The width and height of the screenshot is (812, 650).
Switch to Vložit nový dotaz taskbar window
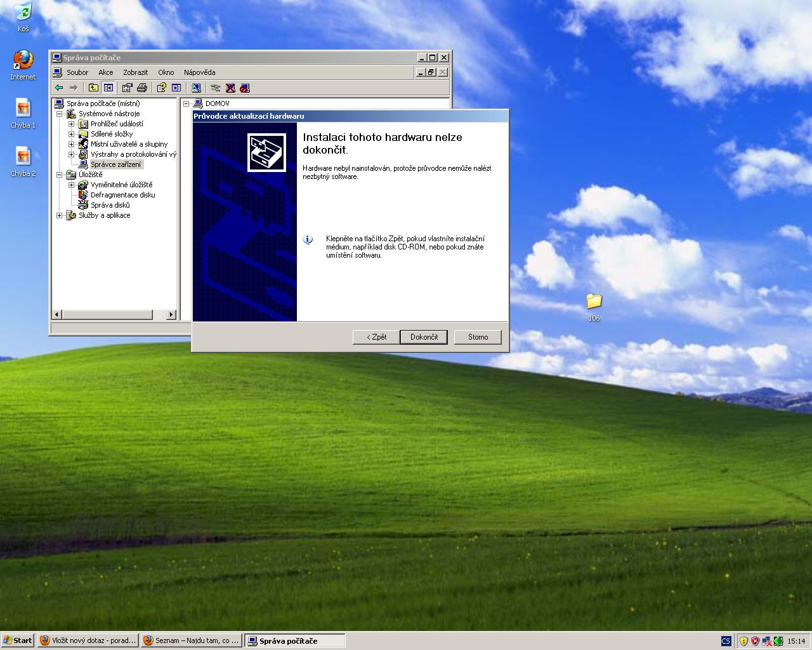88,640
